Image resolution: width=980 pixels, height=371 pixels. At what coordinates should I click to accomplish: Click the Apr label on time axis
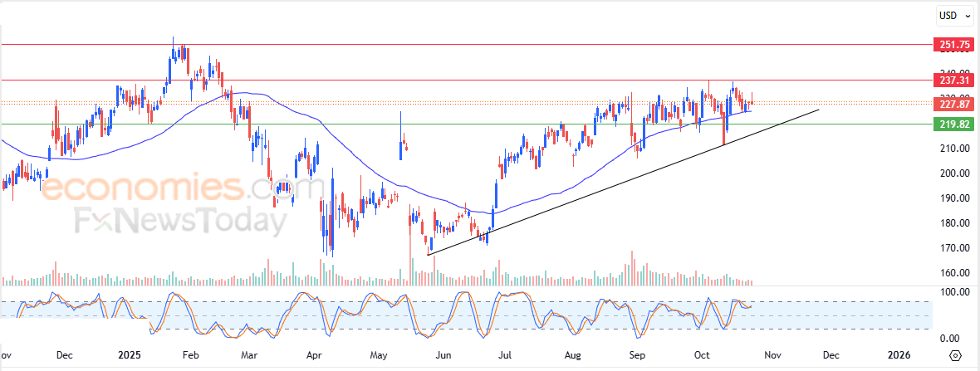[x=314, y=355]
